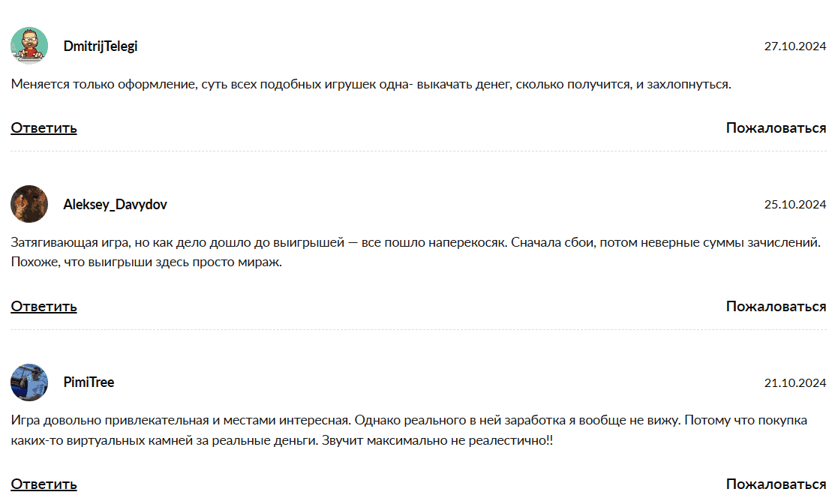Reply to DmitrijTelegi's comment via Ответить

[x=44, y=127]
